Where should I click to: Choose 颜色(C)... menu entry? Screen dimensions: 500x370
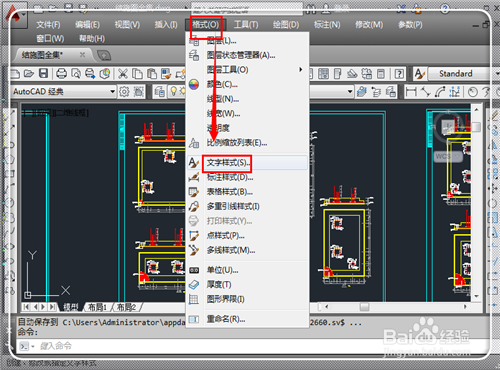click(x=247, y=84)
